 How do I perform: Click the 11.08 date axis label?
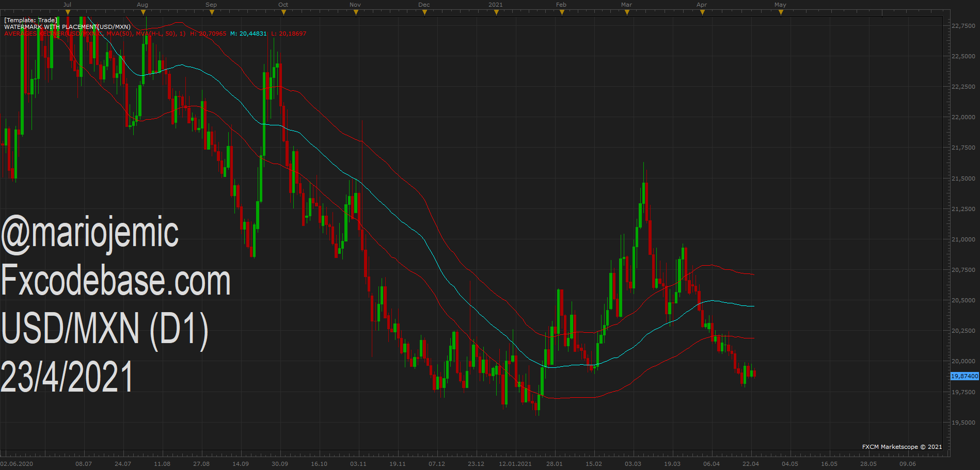coord(162,464)
